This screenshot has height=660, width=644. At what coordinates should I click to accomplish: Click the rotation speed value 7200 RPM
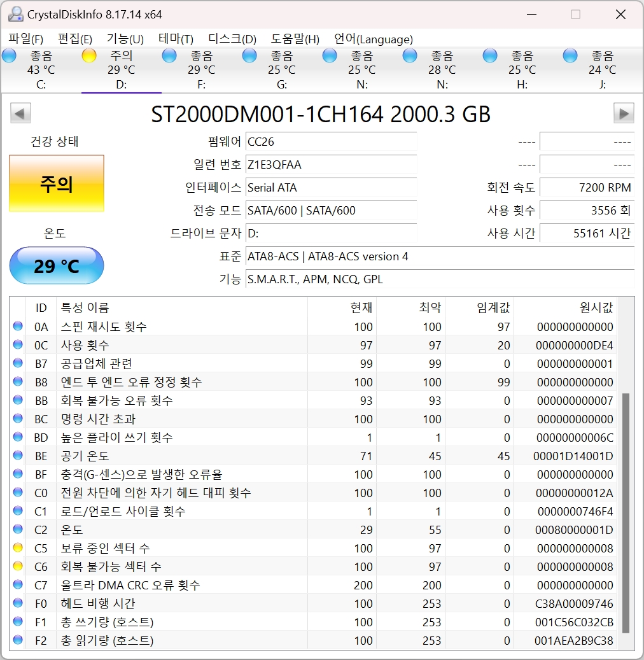(x=587, y=187)
